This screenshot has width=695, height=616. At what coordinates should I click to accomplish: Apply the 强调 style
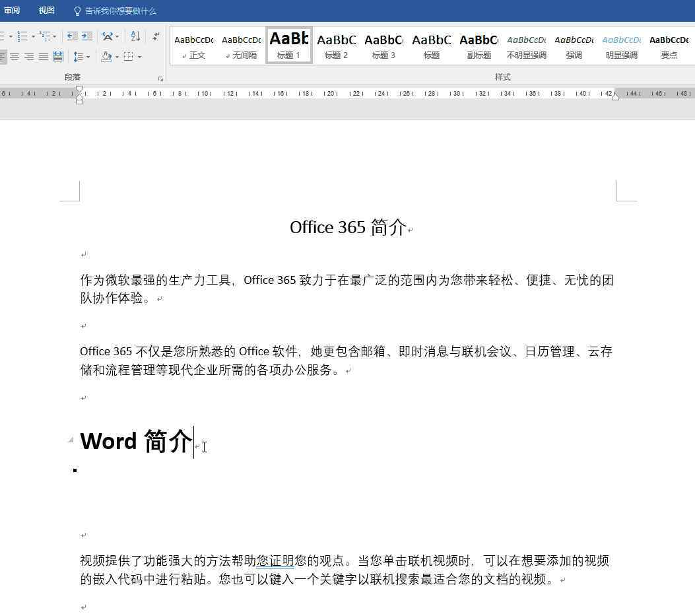pyautogui.click(x=574, y=46)
